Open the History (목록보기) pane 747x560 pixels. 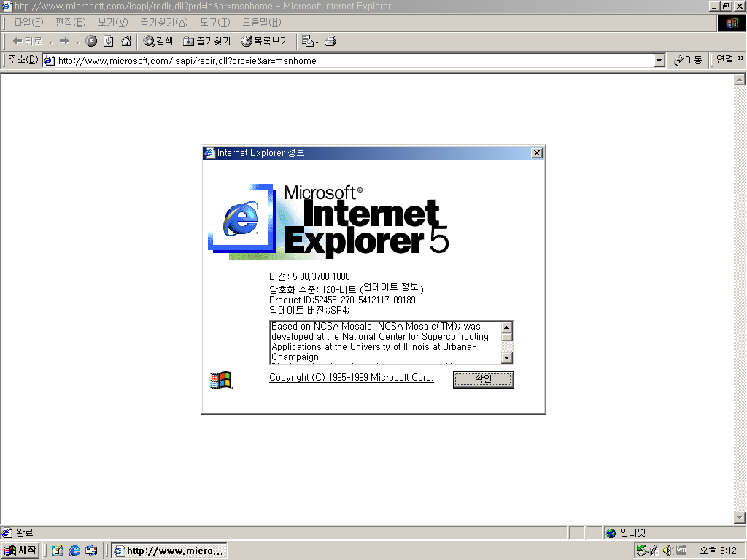click(x=265, y=42)
